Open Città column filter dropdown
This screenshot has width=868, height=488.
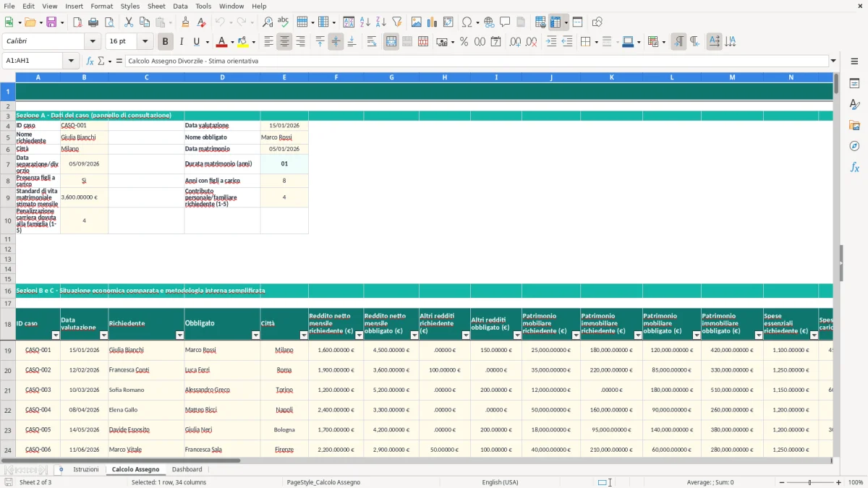(304, 335)
